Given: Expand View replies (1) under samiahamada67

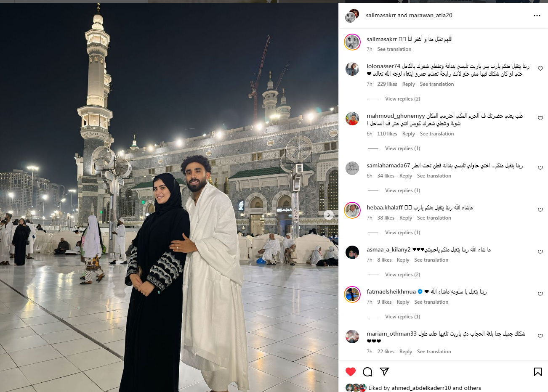Looking at the screenshot, I should 402,191.
